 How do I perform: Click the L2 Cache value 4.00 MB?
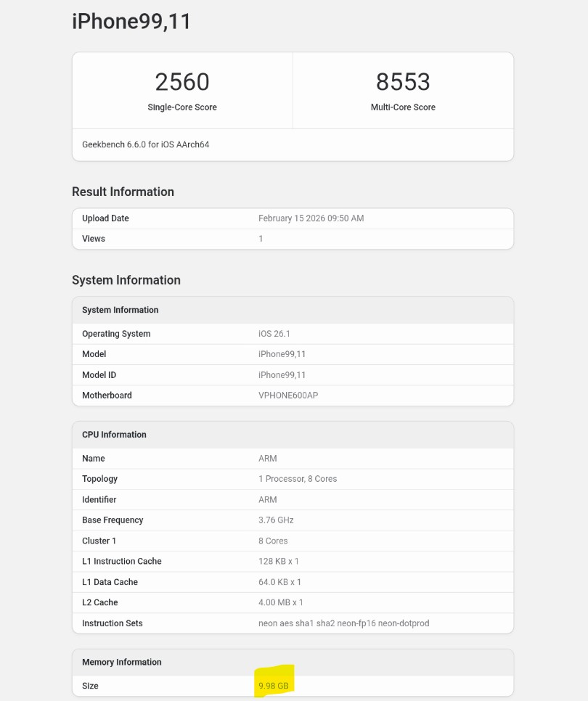point(281,602)
